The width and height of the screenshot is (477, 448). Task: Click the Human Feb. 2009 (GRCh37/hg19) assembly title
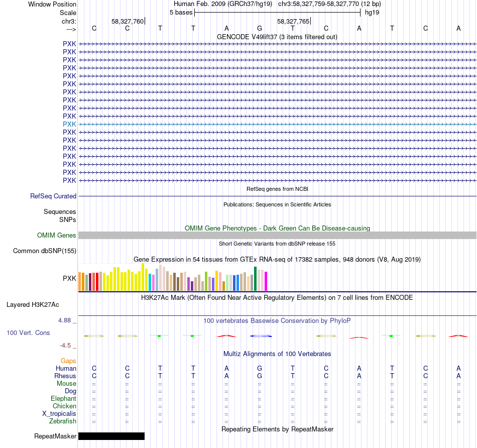pyautogui.click(x=222, y=4)
